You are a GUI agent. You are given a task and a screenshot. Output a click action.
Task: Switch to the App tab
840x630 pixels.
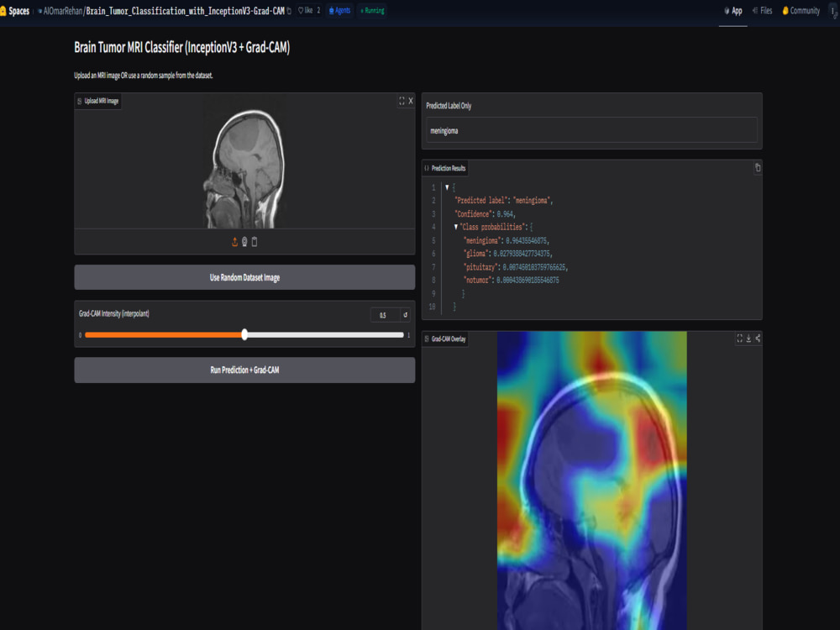[x=732, y=11]
